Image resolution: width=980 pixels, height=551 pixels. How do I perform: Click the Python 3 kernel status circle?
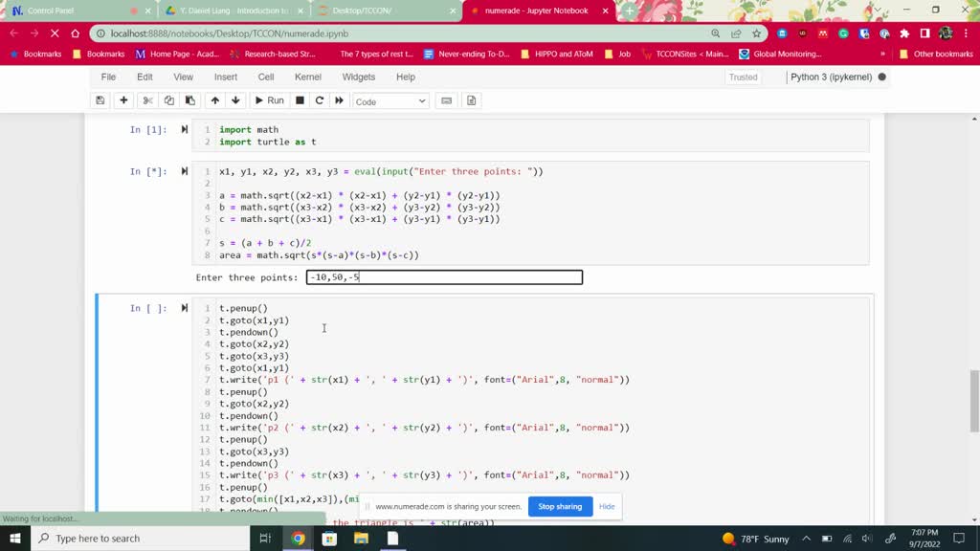coord(881,77)
